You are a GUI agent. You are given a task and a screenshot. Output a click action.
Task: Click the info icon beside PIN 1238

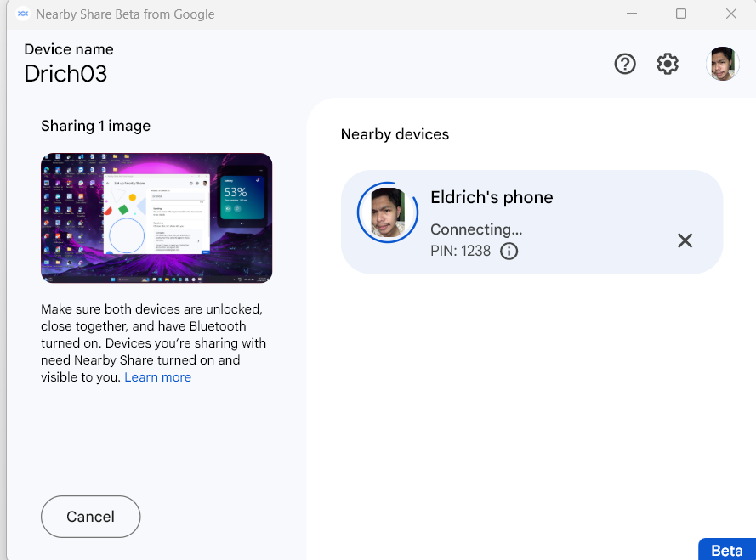509,251
